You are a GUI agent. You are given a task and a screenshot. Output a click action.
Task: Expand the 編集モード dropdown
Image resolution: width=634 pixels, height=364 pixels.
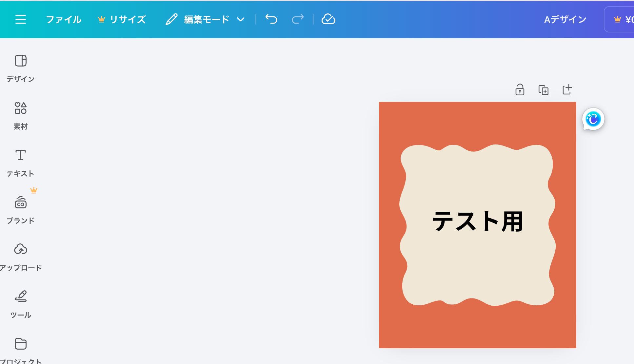pyautogui.click(x=241, y=19)
